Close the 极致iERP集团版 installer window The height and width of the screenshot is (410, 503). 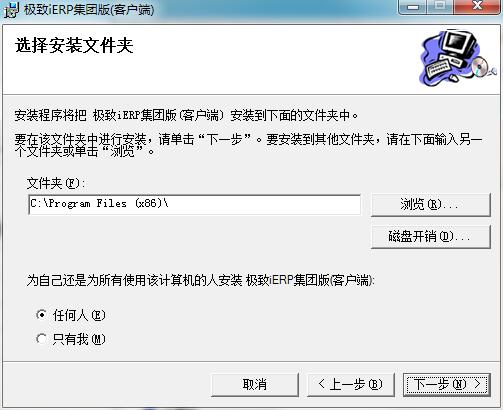coord(477,7)
